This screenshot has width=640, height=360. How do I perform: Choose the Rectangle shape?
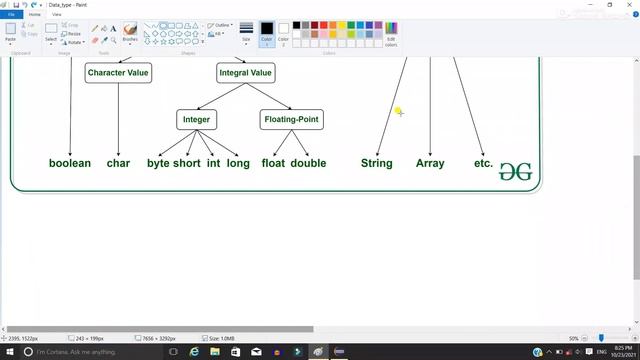click(x=171, y=26)
